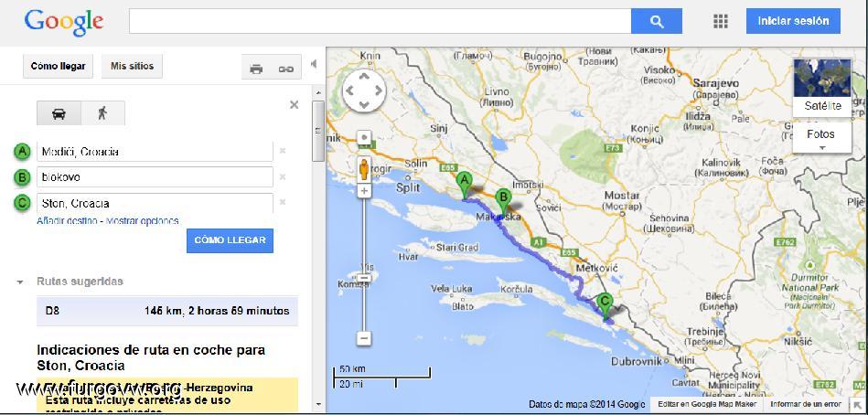Click the green C waypoint icon

[22, 203]
